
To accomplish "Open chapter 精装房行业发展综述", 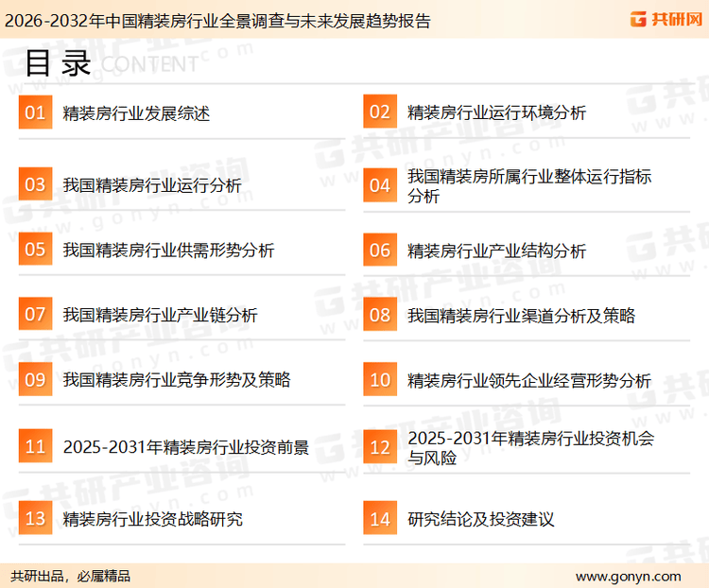I will [136, 113].
